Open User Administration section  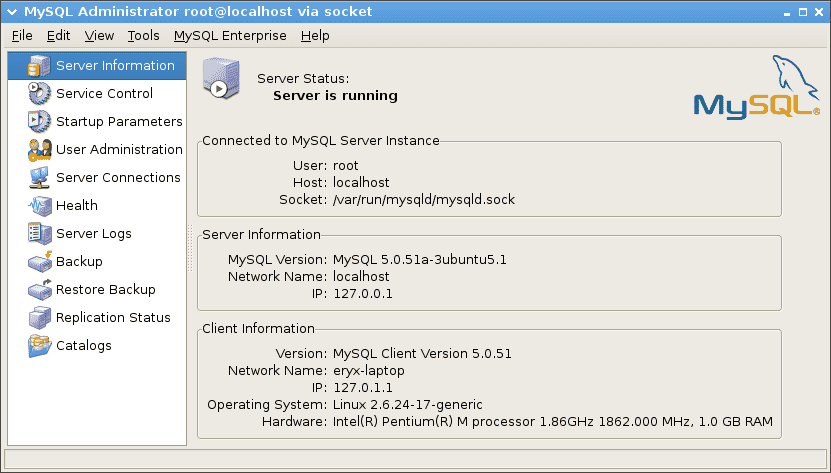click(x=97, y=150)
